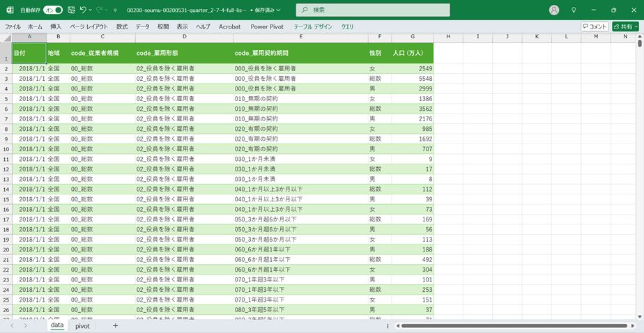
Task: Switch to the Power Pivot ribbon tab
Action: pos(267,26)
